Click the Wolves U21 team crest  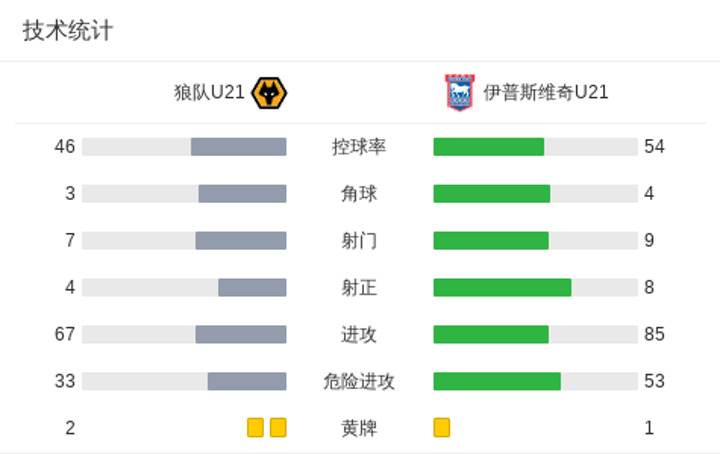(269, 93)
